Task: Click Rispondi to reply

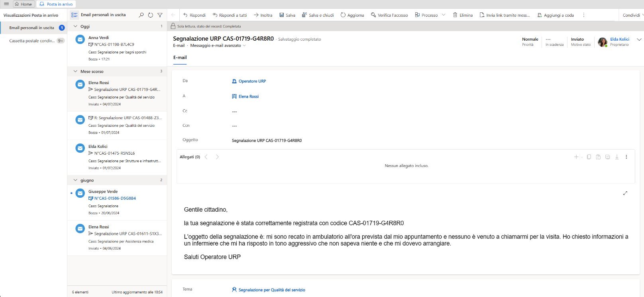Action: pos(194,15)
